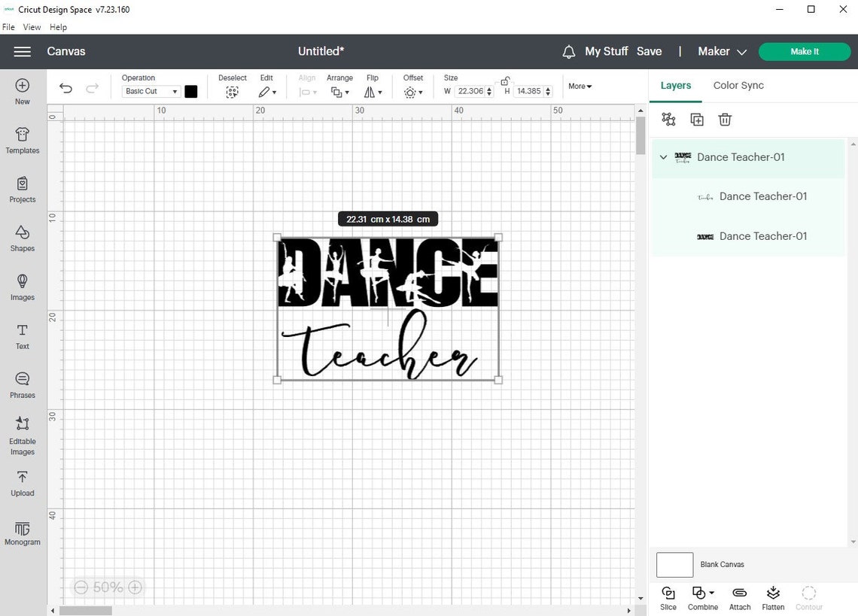This screenshot has height=616, width=858.
Task: Click the Make It button
Action: 804,51
